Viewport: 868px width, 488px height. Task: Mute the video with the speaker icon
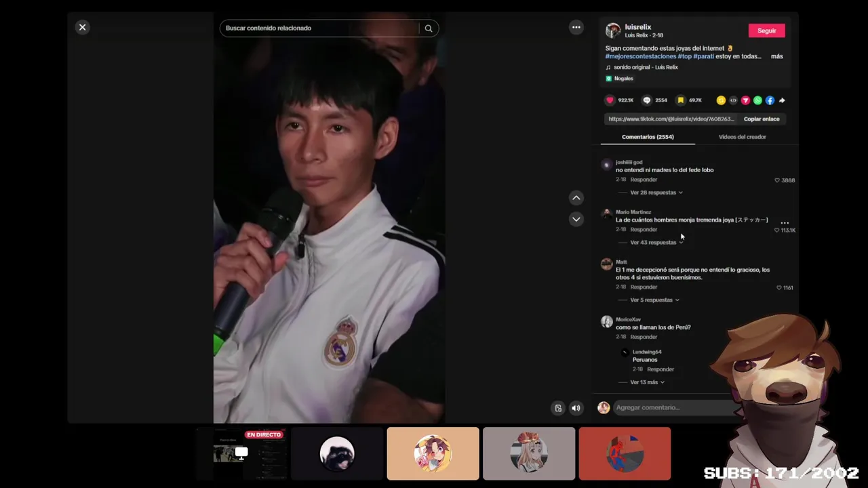pos(576,408)
